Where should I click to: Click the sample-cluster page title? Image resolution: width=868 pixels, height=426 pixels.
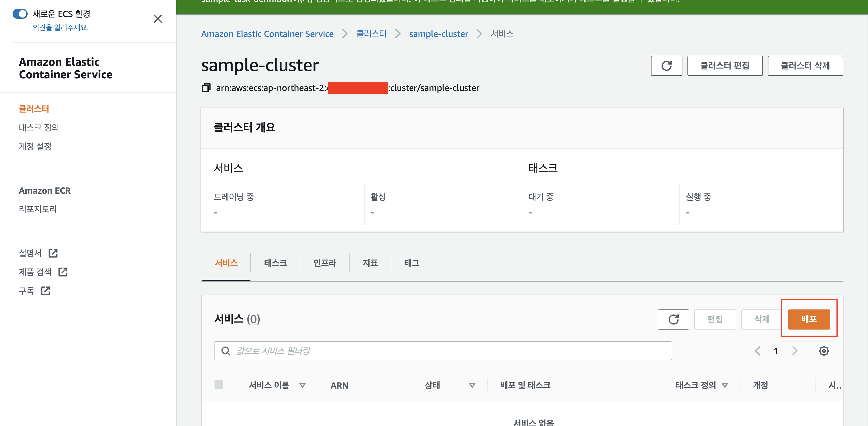pyautogui.click(x=260, y=65)
